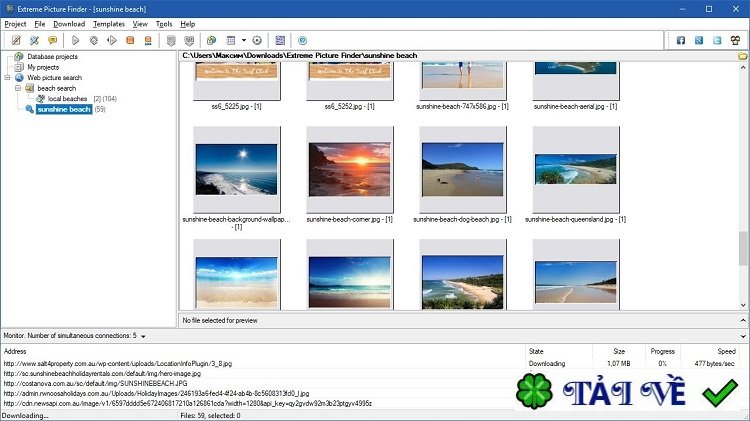Click the start download play icon
This screenshot has width=750, height=421.
76,41
